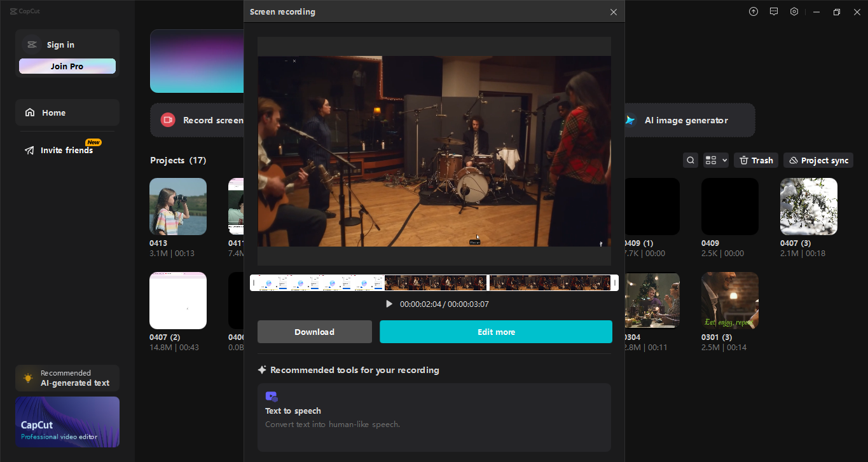Minimize the CapCut window

pos(816,12)
